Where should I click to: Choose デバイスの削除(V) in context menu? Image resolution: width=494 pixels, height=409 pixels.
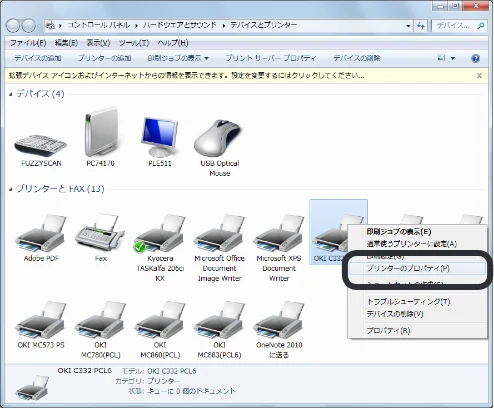pos(417,314)
